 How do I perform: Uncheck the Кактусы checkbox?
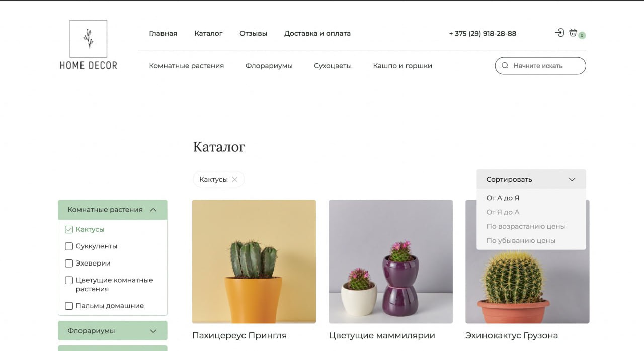[69, 229]
